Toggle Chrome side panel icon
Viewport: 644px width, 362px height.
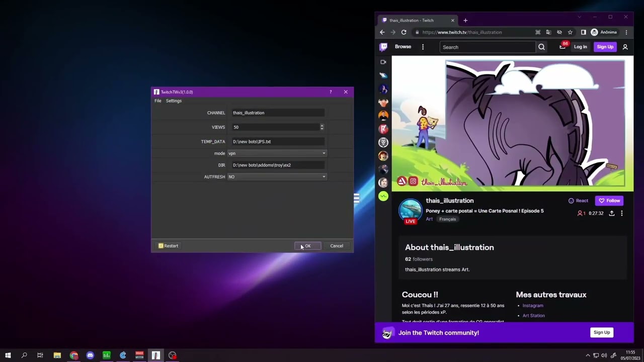(x=583, y=32)
